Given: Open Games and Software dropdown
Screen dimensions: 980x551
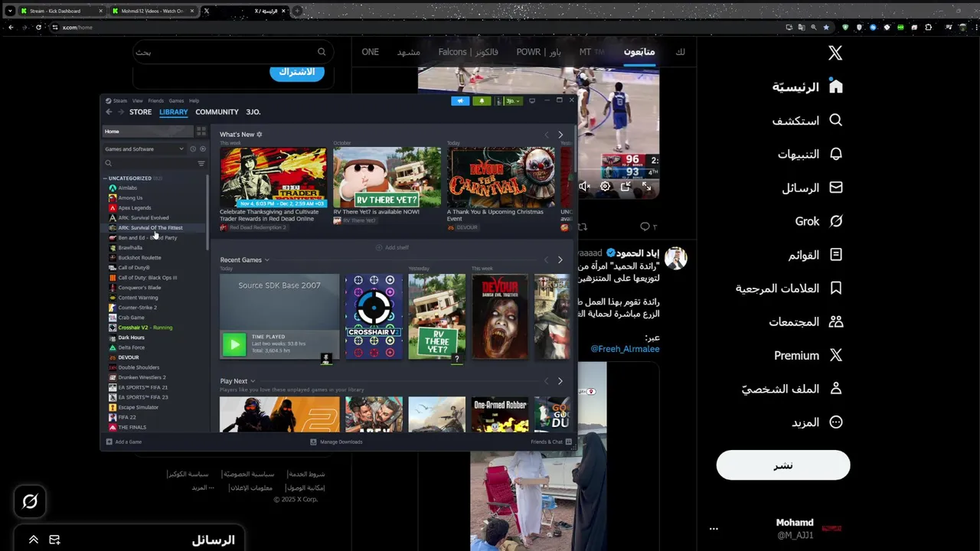Looking at the screenshot, I should (144, 149).
